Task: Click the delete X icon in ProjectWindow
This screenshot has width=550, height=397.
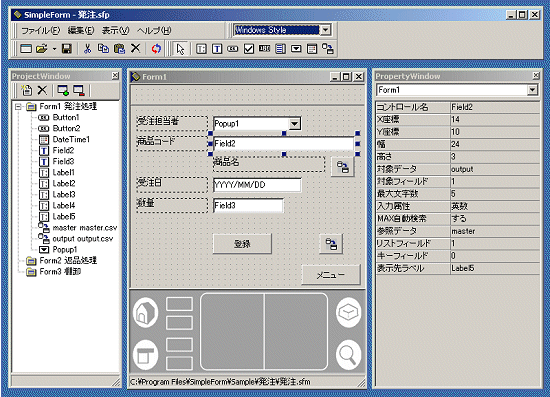Action: (x=42, y=90)
